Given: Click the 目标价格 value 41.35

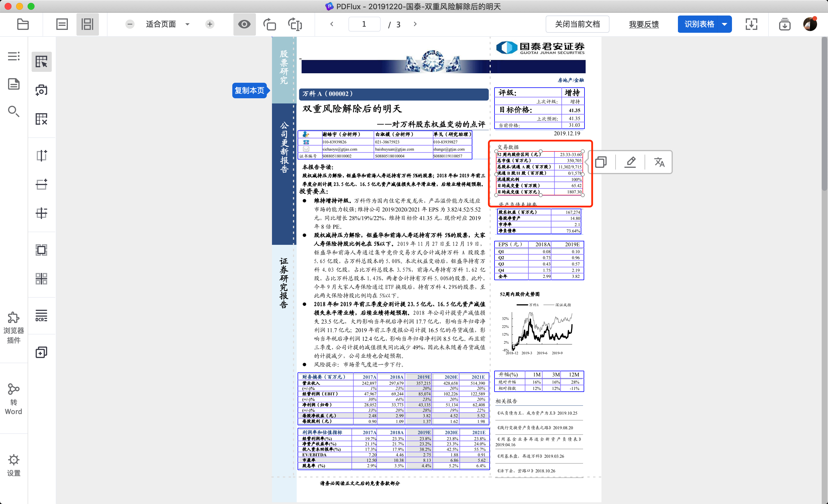Looking at the screenshot, I should tap(574, 110).
